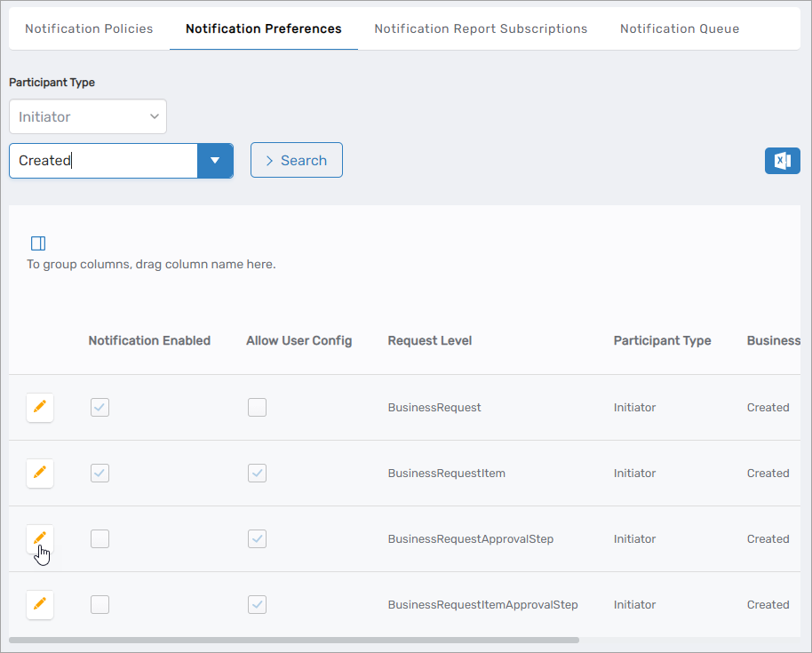Edit the BusinessRequestApprovalStep row pencil icon
This screenshot has width=812, height=653.
point(39,538)
